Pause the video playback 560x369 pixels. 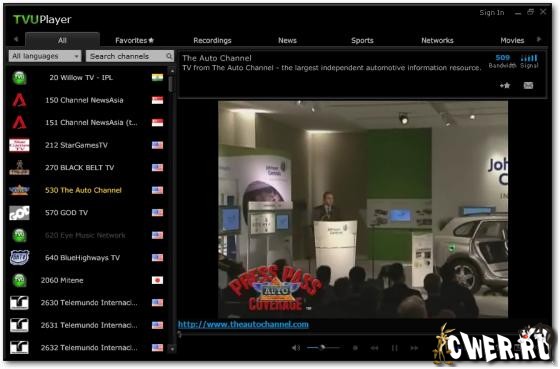coord(395,348)
